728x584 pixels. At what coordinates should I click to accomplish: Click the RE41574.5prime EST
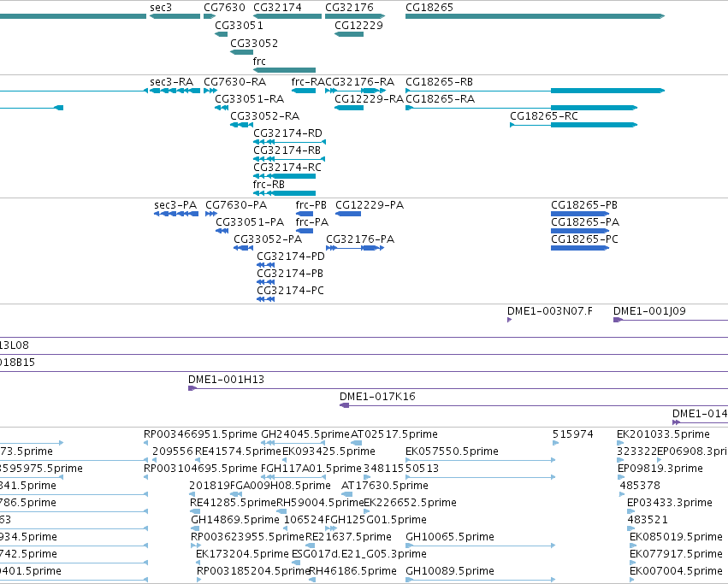tap(198, 460)
